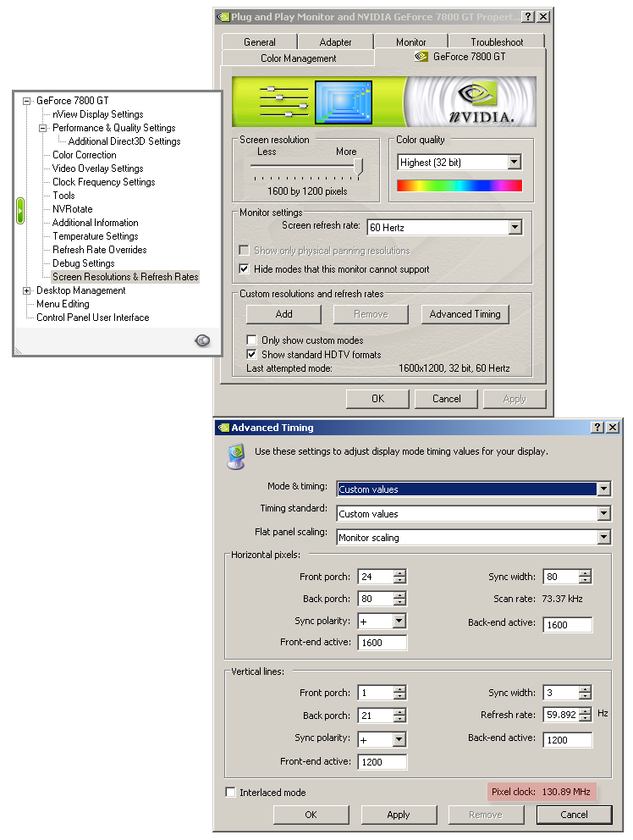Switch to the General tab
The width and height of the screenshot is (633, 840).
pyautogui.click(x=259, y=41)
